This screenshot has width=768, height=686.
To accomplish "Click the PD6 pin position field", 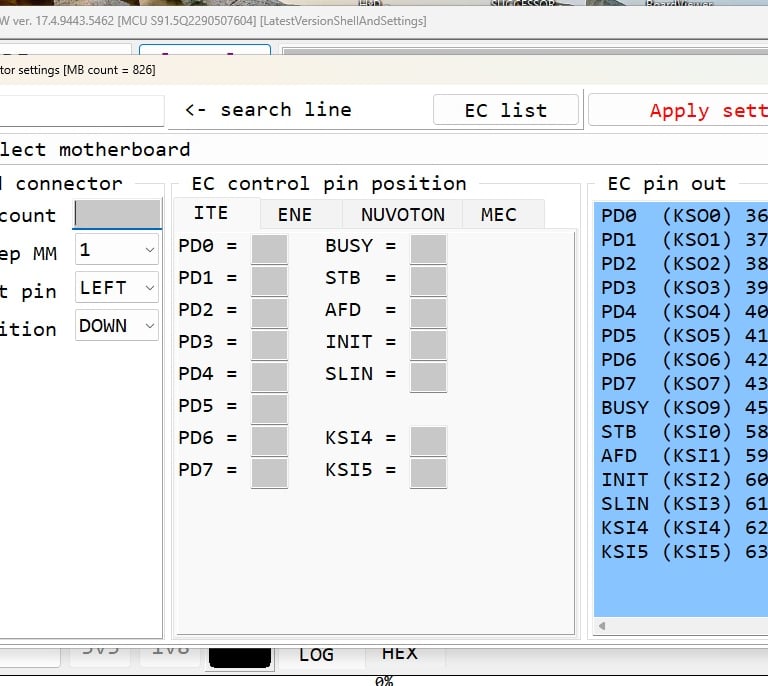I will point(269,441).
